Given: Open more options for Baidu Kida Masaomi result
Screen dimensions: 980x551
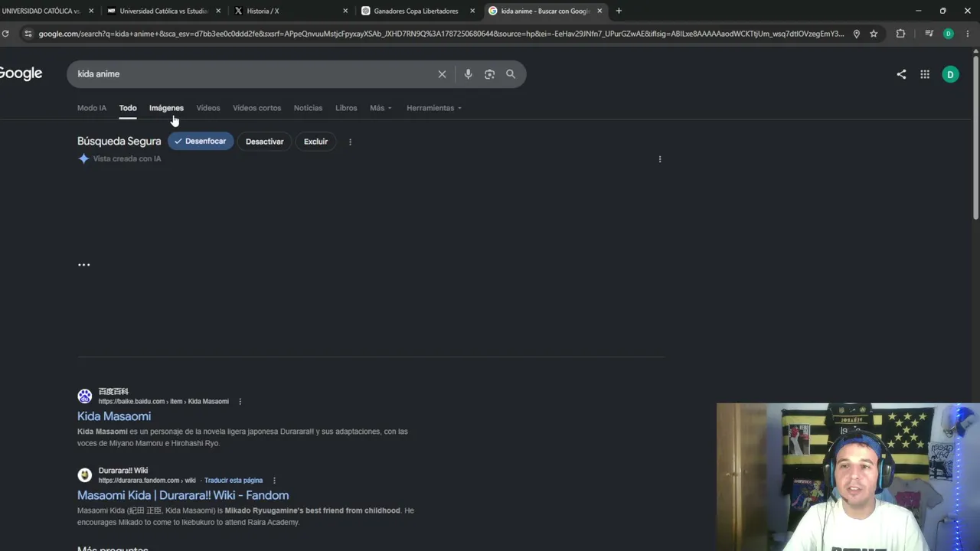Looking at the screenshot, I should tap(240, 402).
